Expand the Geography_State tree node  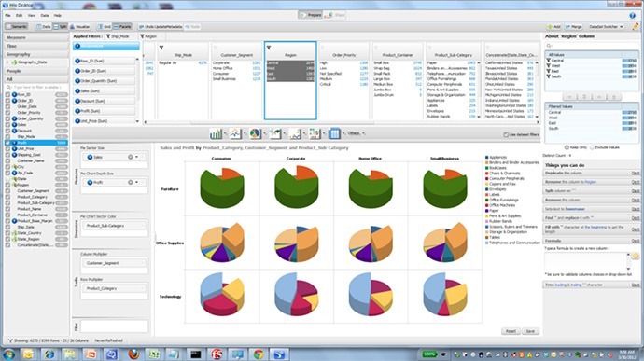coord(7,62)
